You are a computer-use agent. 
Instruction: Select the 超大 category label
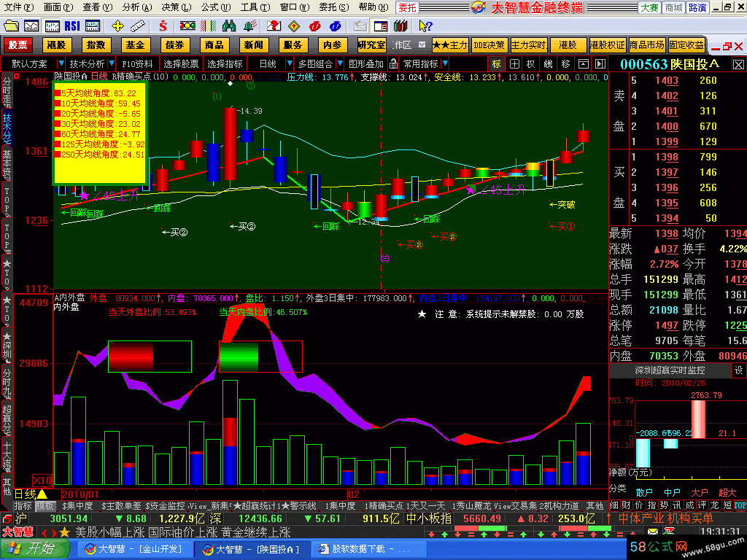[x=727, y=492]
